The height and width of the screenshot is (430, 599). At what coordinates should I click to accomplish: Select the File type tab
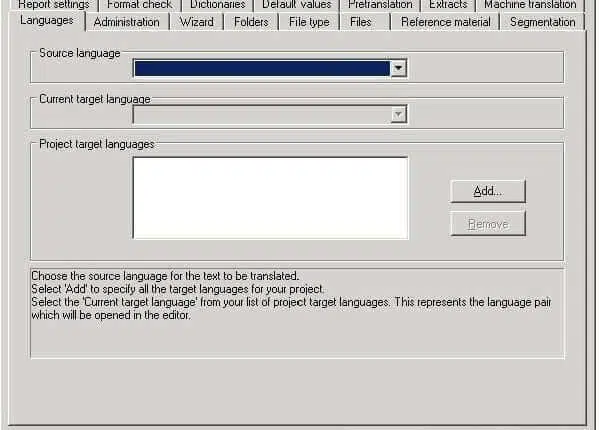309,22
